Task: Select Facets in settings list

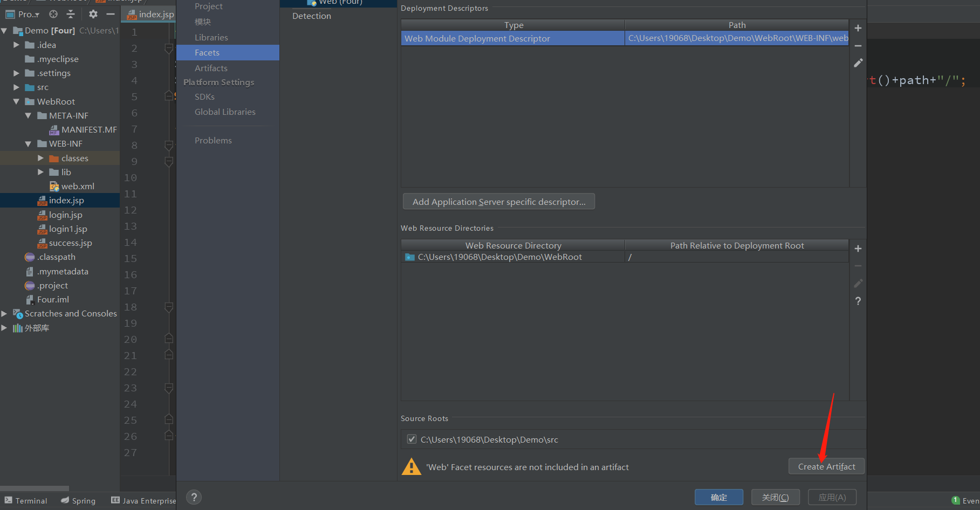Action: point(228,52)
